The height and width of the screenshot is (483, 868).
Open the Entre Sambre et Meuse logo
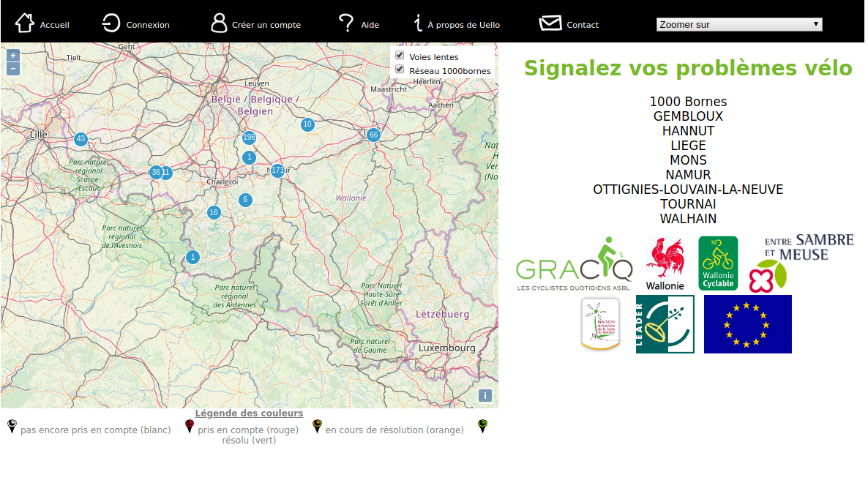[x=801, y=263]
